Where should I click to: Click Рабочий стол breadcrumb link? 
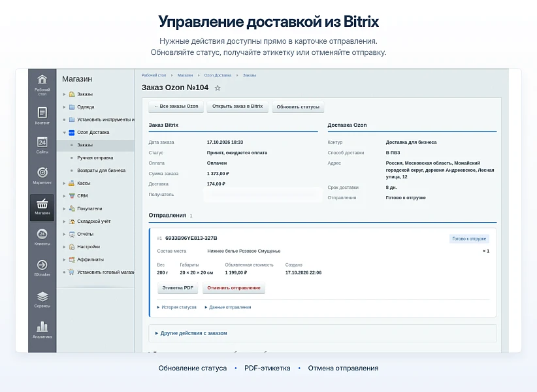(154, 75)
